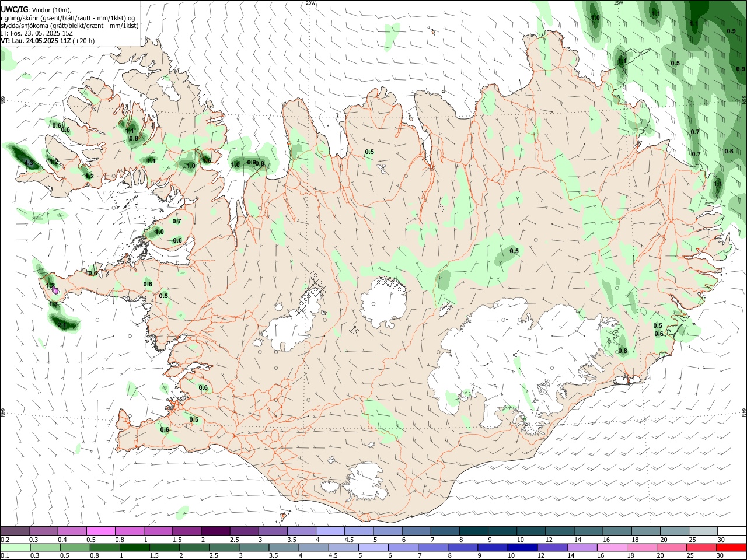Pick the rose lower-scale swatch labeled 20
Image resolution: width=747 pixels, height=560 pixels.
[672, 547]
